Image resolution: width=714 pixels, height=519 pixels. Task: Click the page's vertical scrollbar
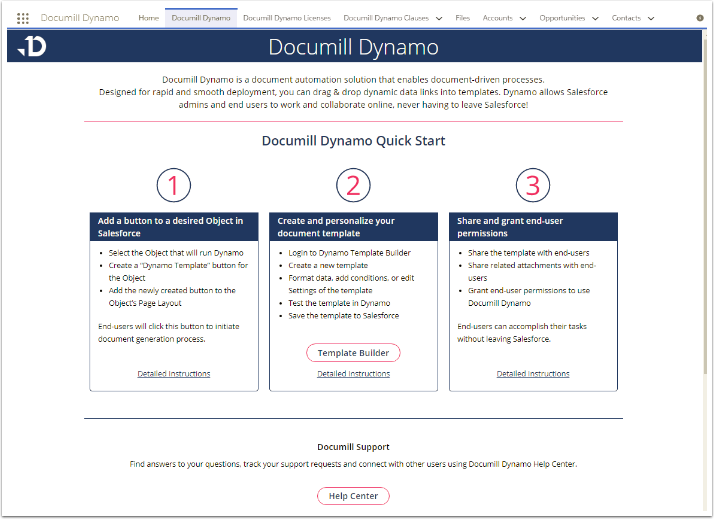point(705,205)
